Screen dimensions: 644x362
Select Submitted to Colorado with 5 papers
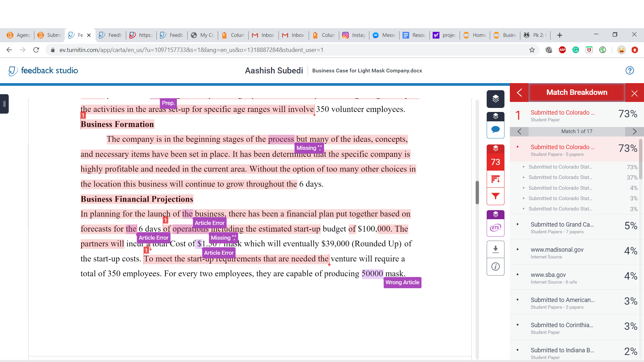point(574,149)
